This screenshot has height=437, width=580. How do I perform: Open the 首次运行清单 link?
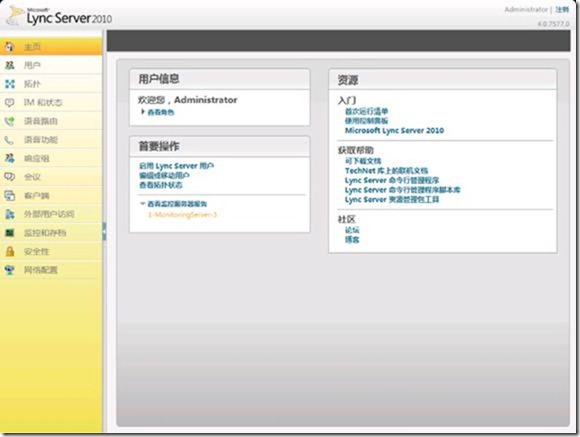367,111
